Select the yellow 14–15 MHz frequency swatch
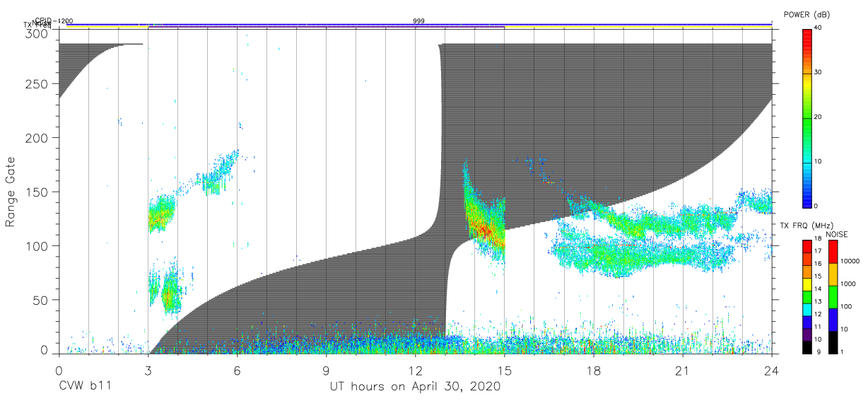The width and height of the screenshot is (868, 401). pos(807,284)
